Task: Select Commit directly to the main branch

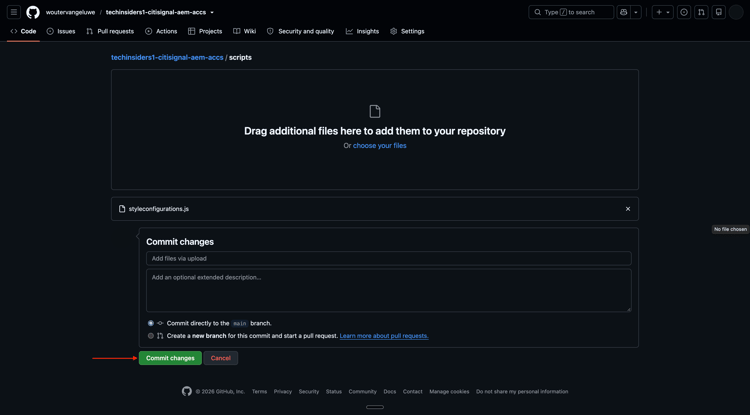Action: (x=151, y=323)
